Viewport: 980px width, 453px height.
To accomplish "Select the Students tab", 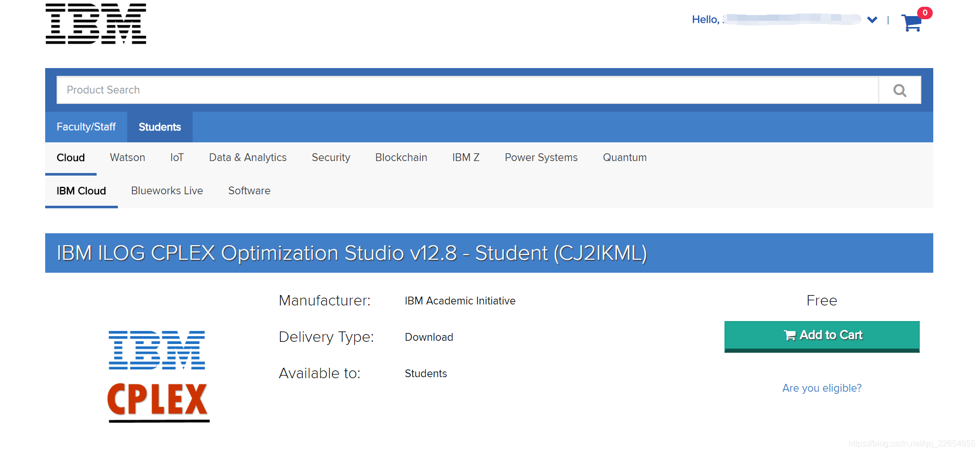I will click(160, 127).
